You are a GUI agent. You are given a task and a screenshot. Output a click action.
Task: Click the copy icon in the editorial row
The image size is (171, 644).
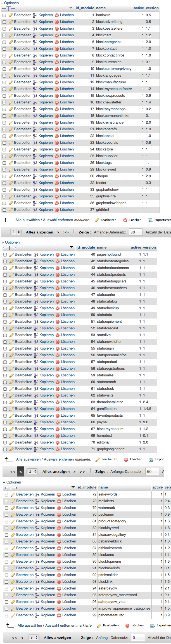coord(36,442)
